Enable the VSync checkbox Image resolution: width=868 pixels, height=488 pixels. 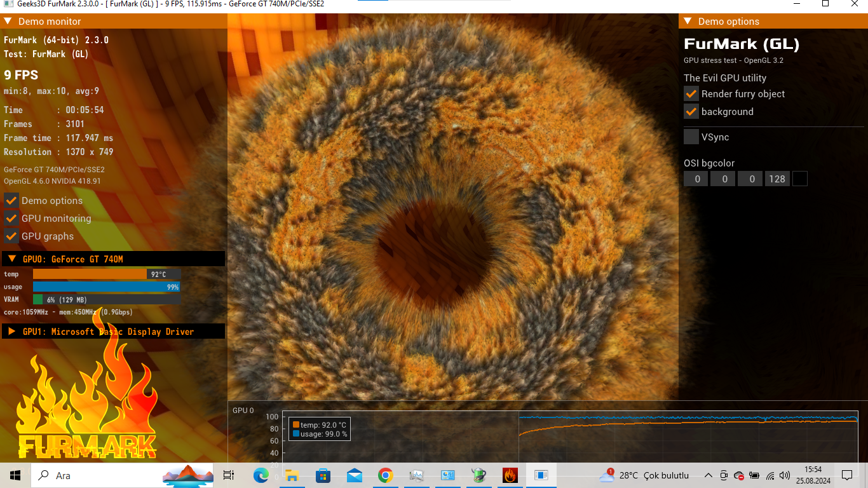[691, 137]
